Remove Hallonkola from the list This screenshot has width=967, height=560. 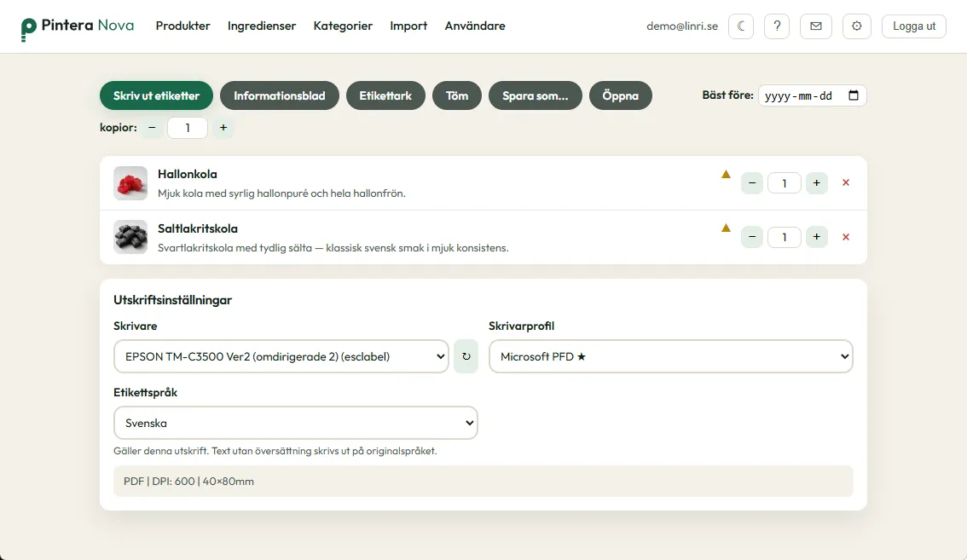tap(846, 182)
